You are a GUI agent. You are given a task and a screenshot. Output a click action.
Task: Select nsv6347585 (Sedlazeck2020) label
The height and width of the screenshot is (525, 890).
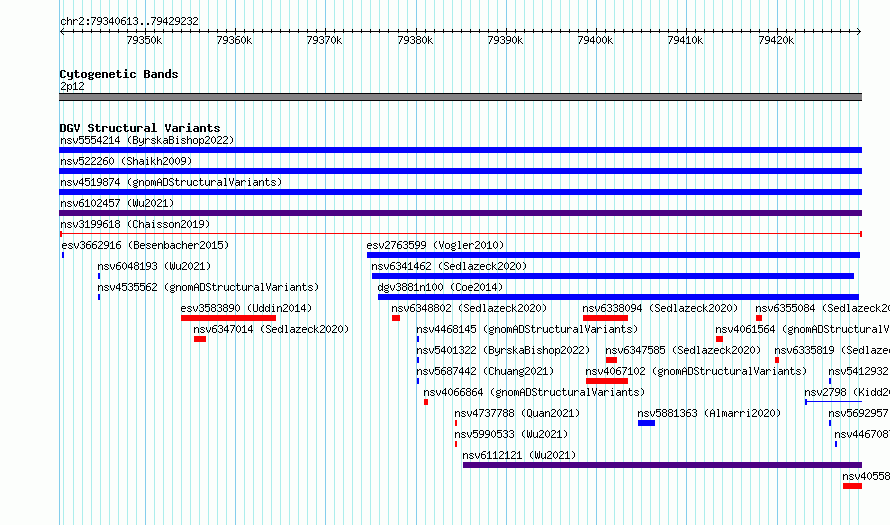[x=683, y=350]
